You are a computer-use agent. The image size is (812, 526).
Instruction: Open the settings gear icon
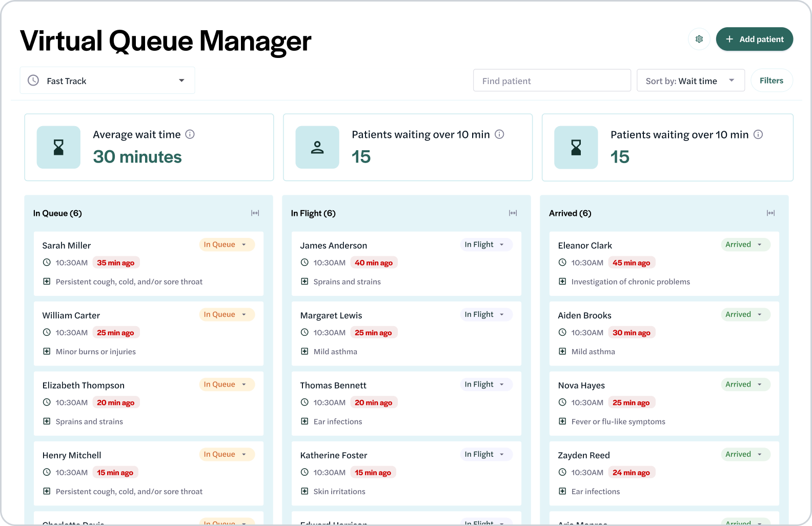pos(699,39)
